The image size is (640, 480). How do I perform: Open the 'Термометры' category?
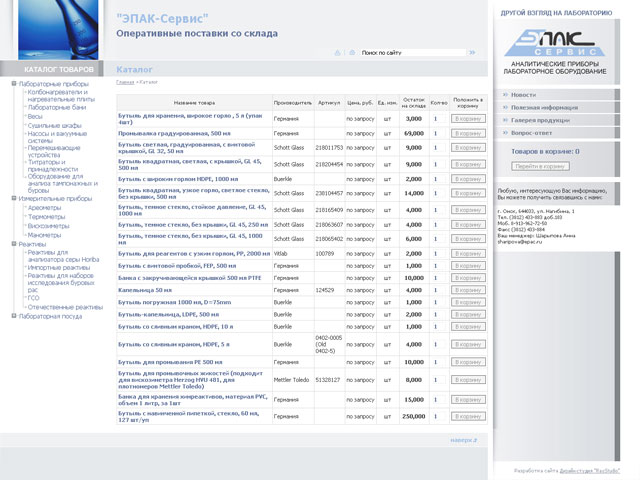(47, 217)
